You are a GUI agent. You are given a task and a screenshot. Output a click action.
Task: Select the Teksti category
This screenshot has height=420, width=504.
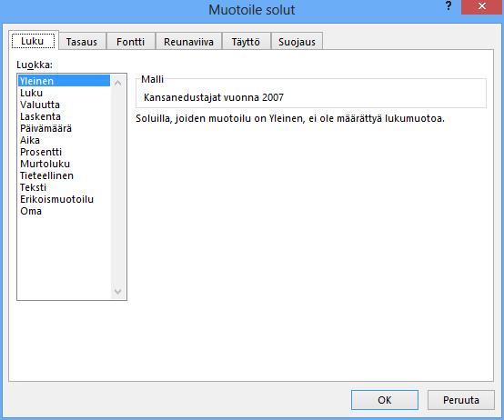click(x=64, y=187)
